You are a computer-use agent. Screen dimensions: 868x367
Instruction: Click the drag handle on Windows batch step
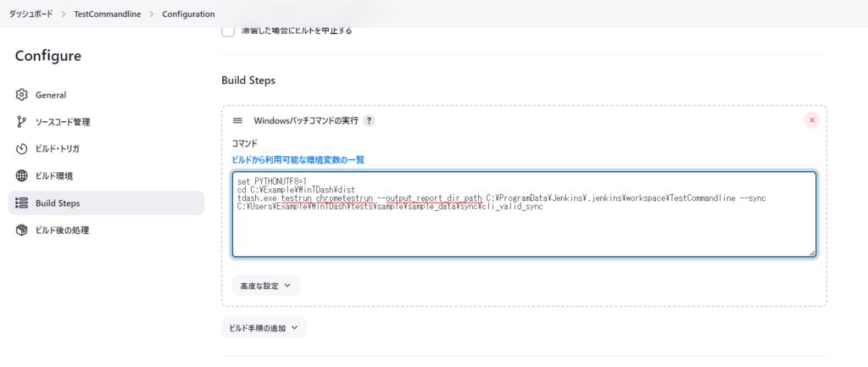(x=237, y=120)
